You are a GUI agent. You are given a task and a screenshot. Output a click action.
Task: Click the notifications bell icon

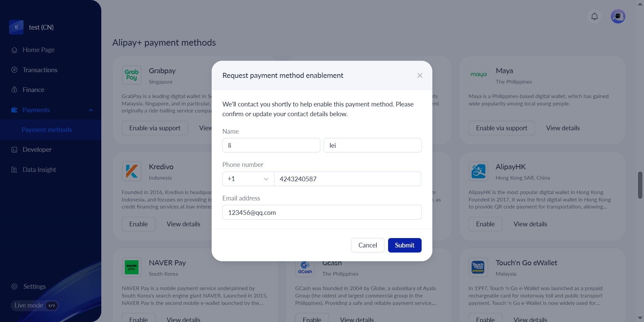[594, 16]
